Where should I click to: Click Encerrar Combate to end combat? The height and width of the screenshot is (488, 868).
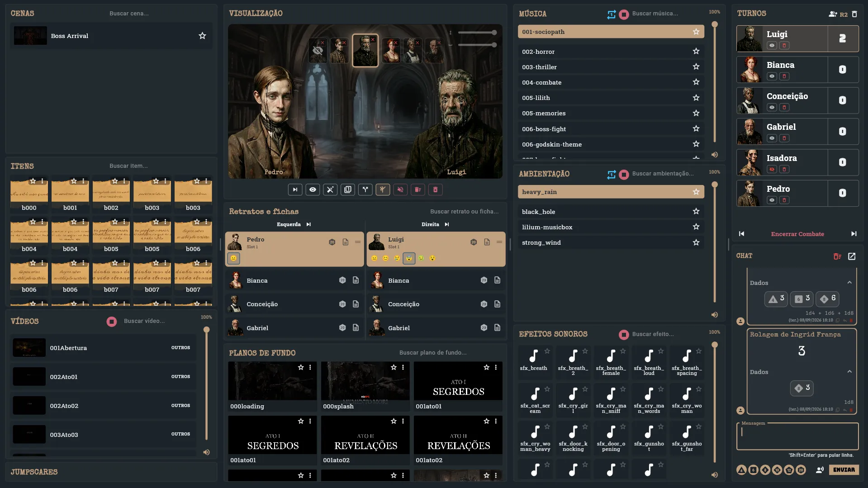point(797,234)
